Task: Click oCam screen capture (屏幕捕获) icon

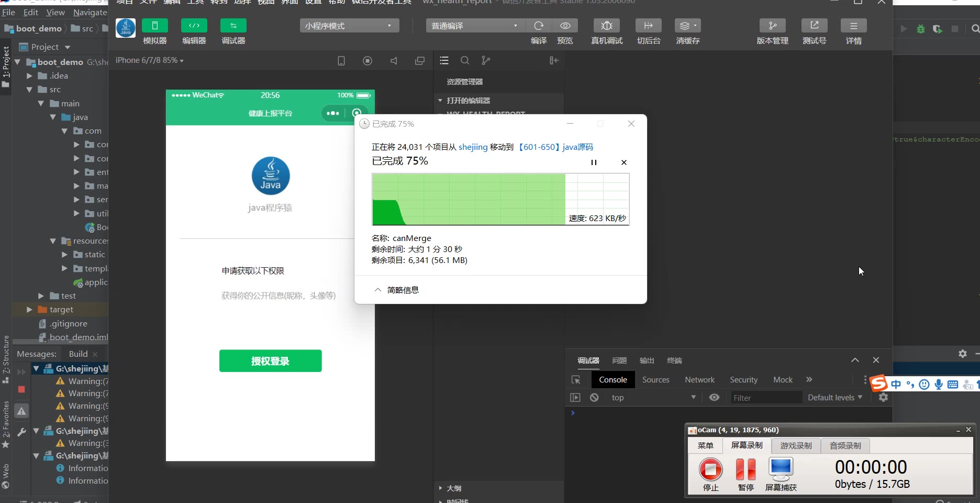Action: (x=781, y=469)
